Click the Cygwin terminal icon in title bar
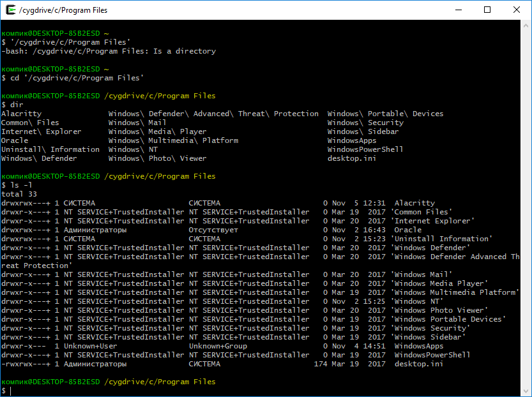Image resolution: width=532 pixels, height=397 pixels. [x=8, y=10]
